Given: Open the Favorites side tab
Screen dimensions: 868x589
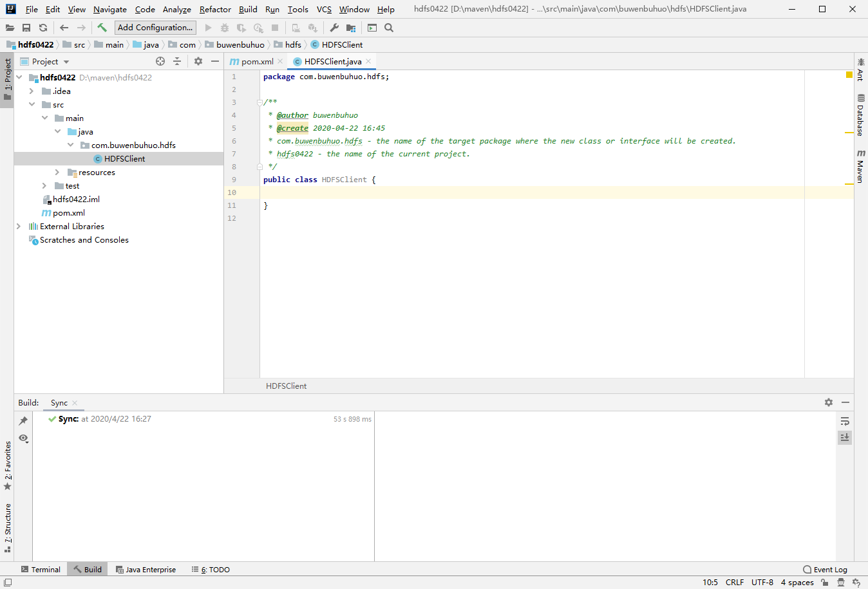Looking at the screenshot, I should pos(8,465).
